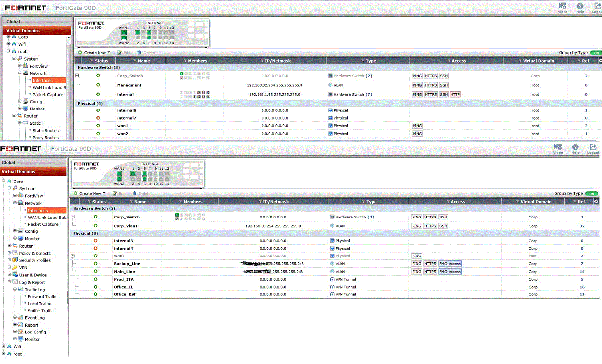This screenshot has width=602, height=364.
Task: Click the HTTP access badge on internal row
Action: click(455, 94)
